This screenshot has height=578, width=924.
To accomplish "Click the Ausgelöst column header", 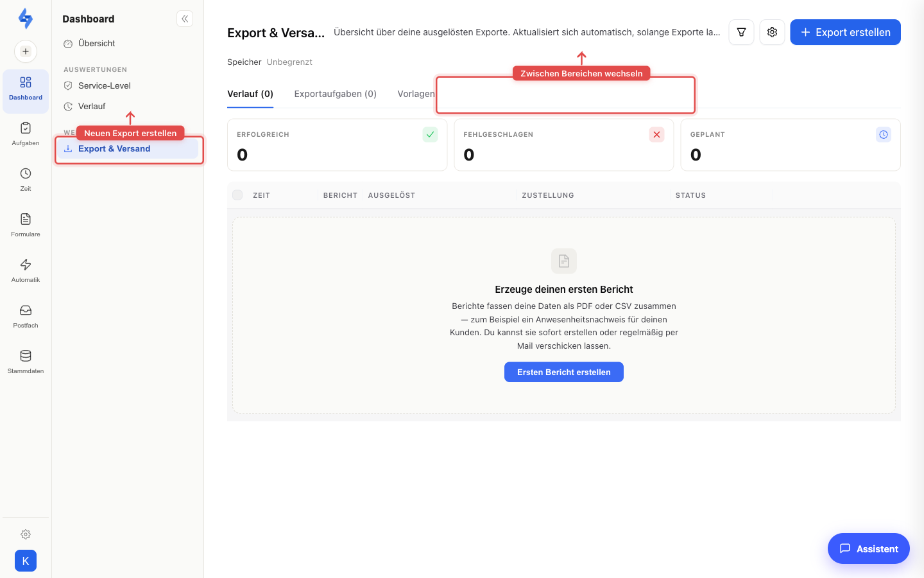I will [391, 195].
